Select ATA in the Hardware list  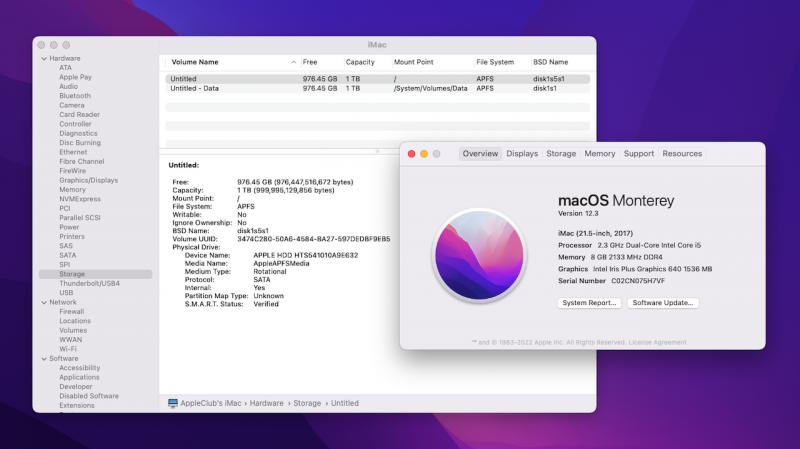click(x=65, y=68)
